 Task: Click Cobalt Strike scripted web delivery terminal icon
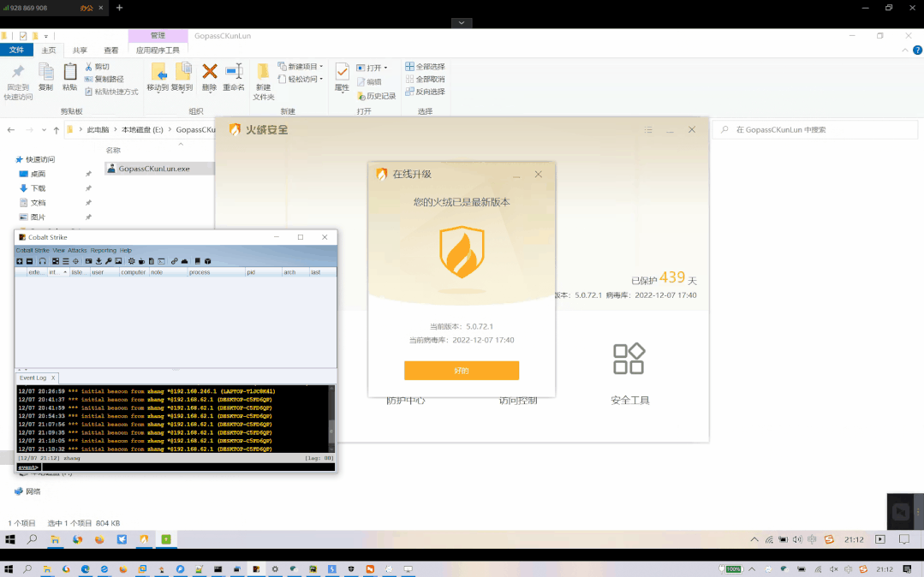(x=162, y=261)
